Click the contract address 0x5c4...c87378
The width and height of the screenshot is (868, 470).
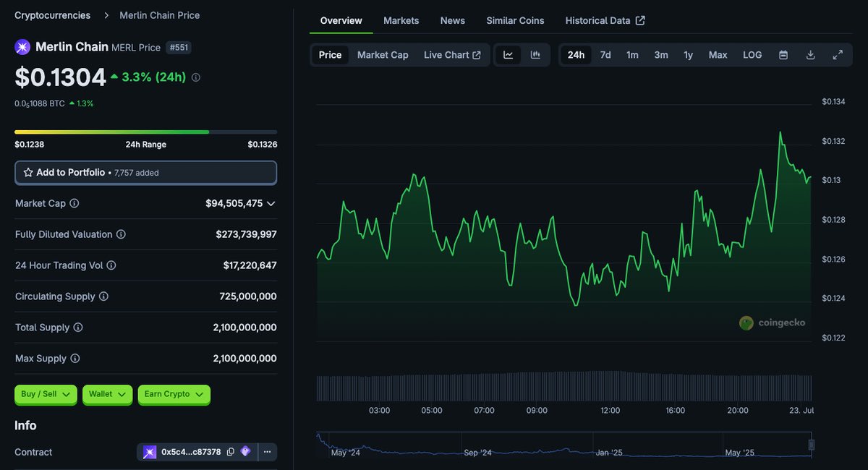[x=192, y=452]
